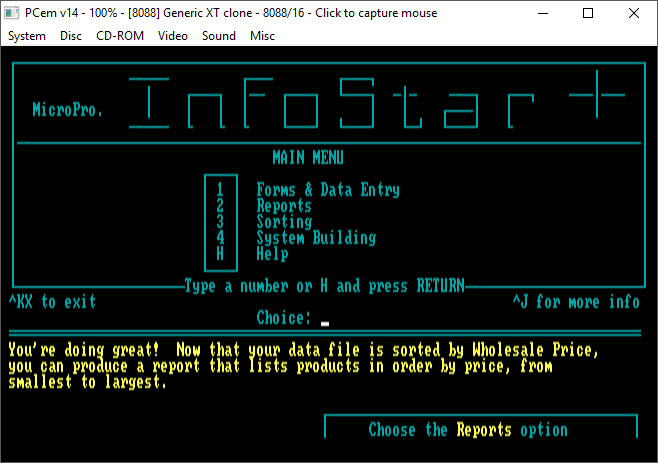Screen dimensions: 658x463
Task: Open the Disc menu
Action: click(x=70, y=36)
